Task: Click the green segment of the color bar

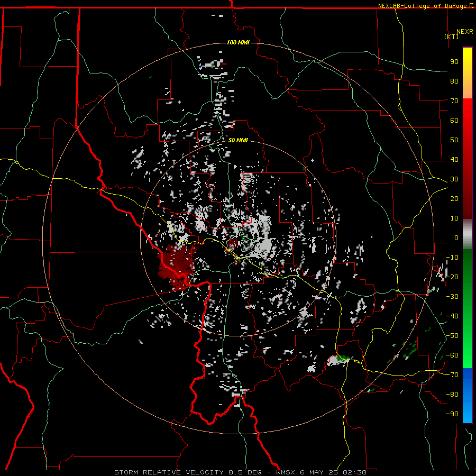Action: (x=467, y=308)
